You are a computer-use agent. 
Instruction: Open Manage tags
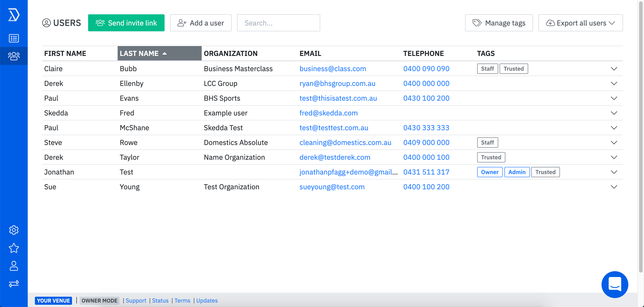pos(499,23)
